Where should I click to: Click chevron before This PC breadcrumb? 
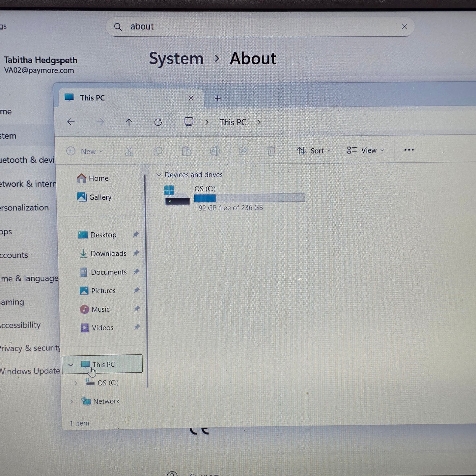[207, 122]
